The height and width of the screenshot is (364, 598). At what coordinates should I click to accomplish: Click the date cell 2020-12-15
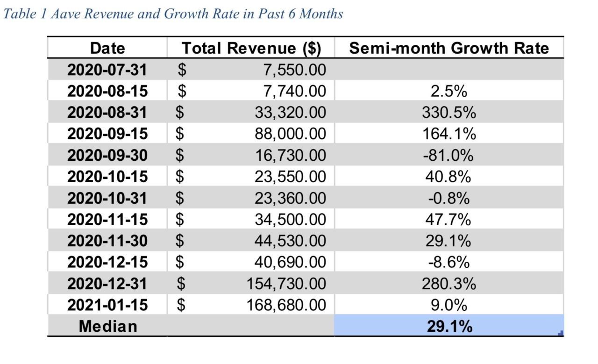click(107, 262)
